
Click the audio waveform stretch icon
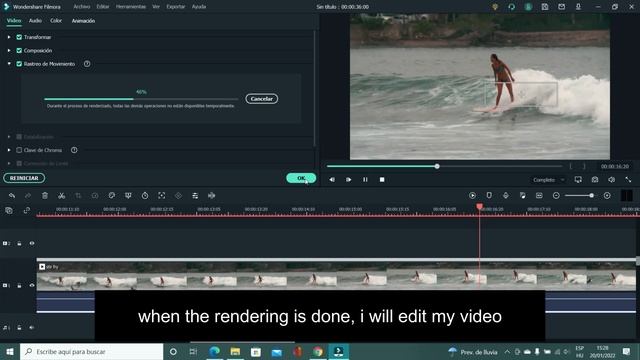(x=211, y=196)
